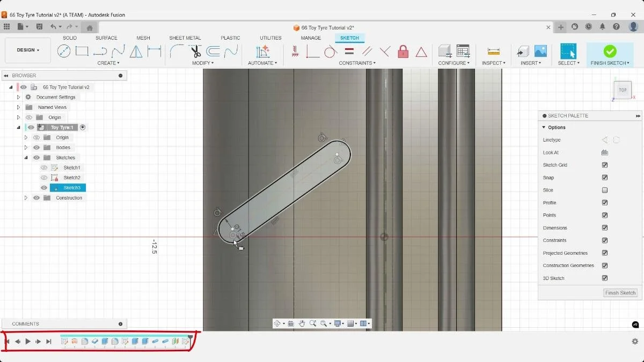Screen dimensions: 644x362
Task: Expand the Construction folder
Action: coord(26,198)
